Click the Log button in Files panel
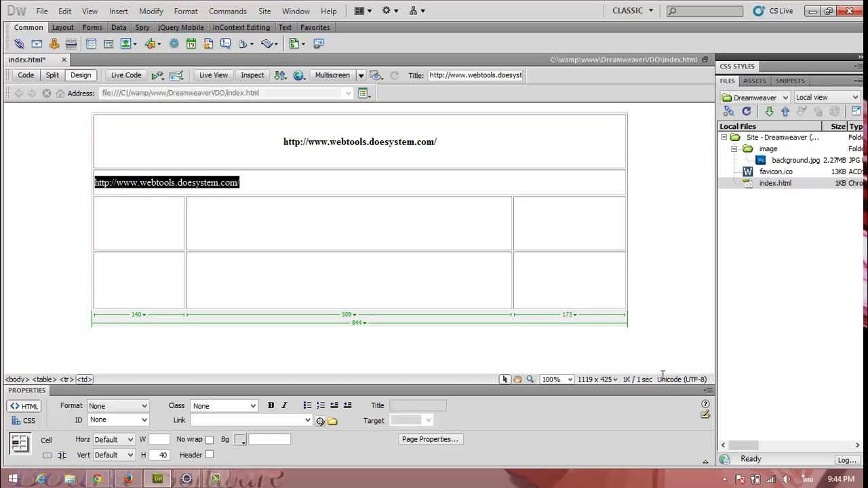The height and width of the screenshot is (488, 868). (x=847, y=460)
